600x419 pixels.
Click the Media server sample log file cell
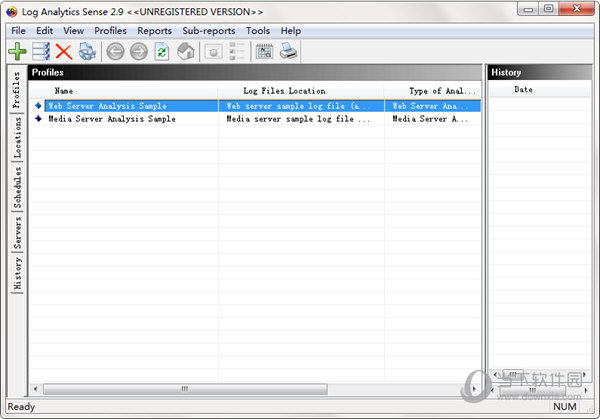click(301, 119)
